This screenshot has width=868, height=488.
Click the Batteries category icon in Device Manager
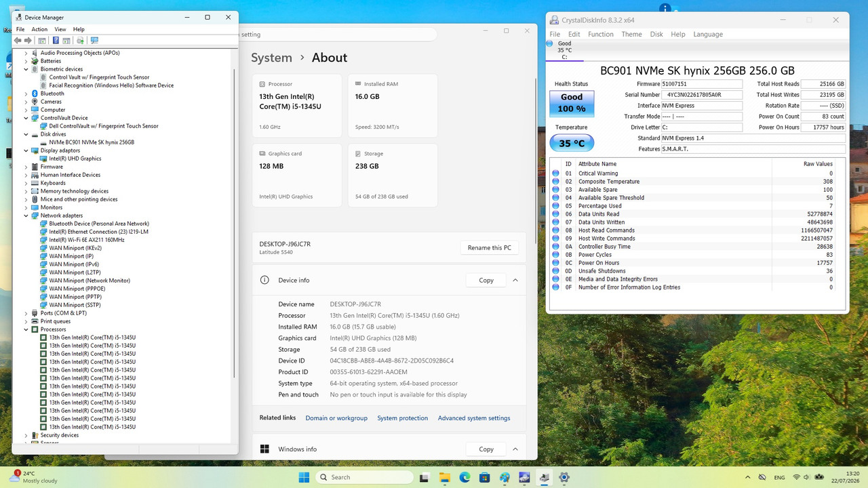[x=35, y=61]
